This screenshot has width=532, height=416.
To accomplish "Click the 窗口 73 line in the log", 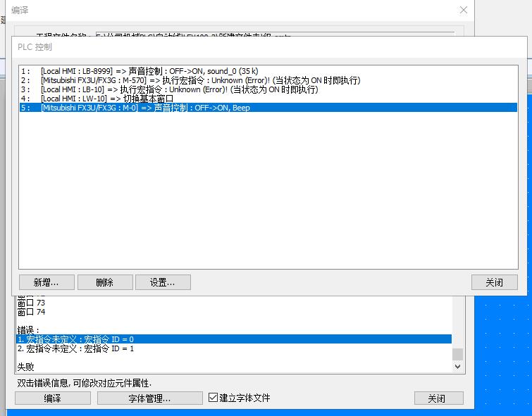I will (31, 303).
